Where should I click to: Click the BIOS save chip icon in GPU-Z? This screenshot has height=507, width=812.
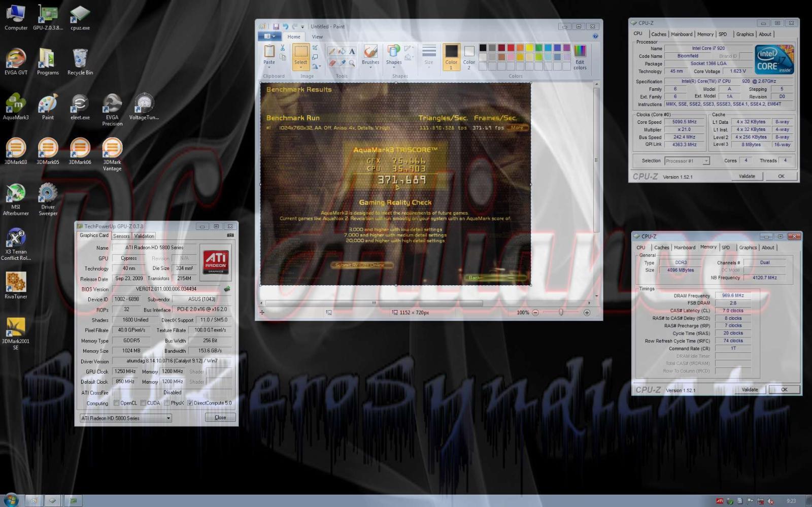[x=227, y=289]
